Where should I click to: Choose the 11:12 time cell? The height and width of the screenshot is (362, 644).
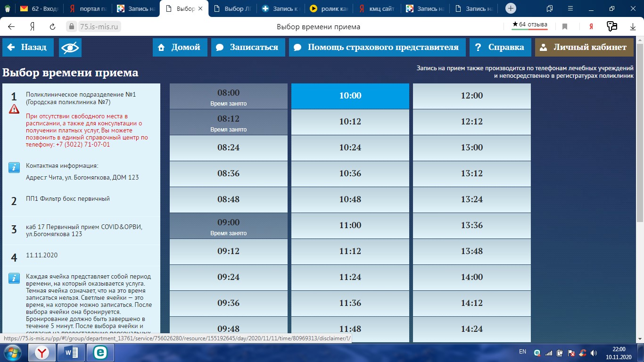[x=350, y=251]
